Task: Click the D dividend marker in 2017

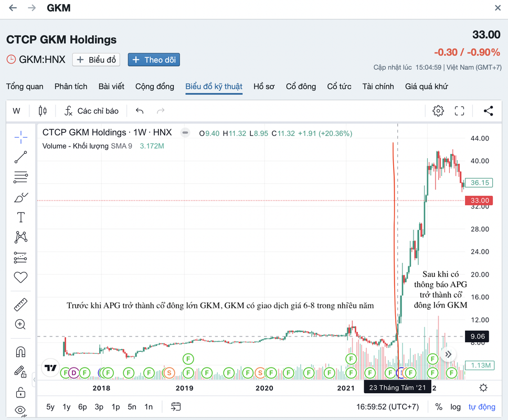Action: coord(74,373)
